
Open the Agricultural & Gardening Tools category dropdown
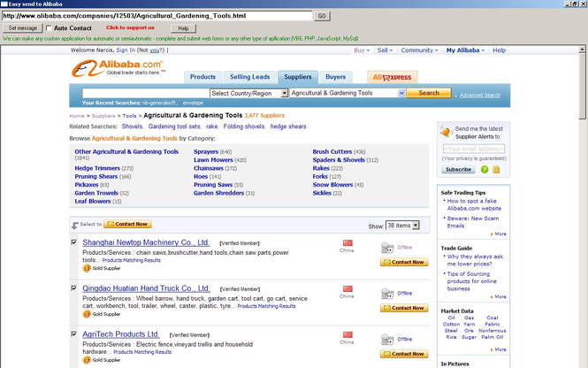pos(347,93)
